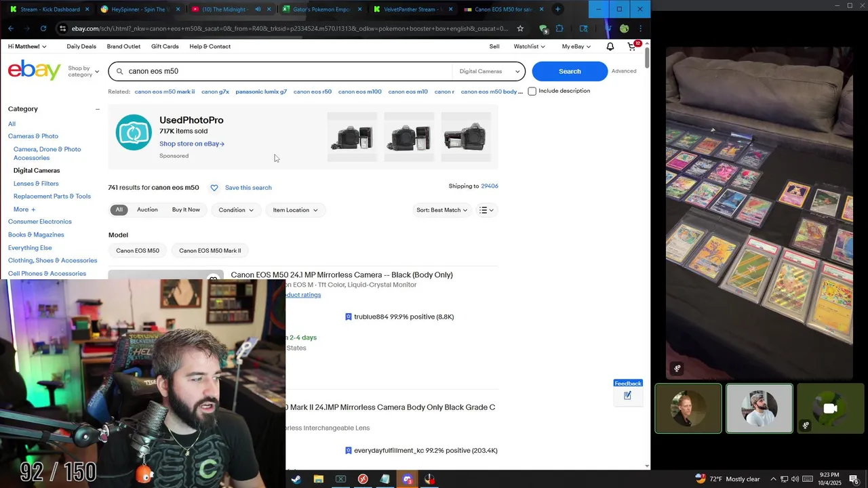
Task: Select the All listings filter pill
Action: (x=119, y=210)
